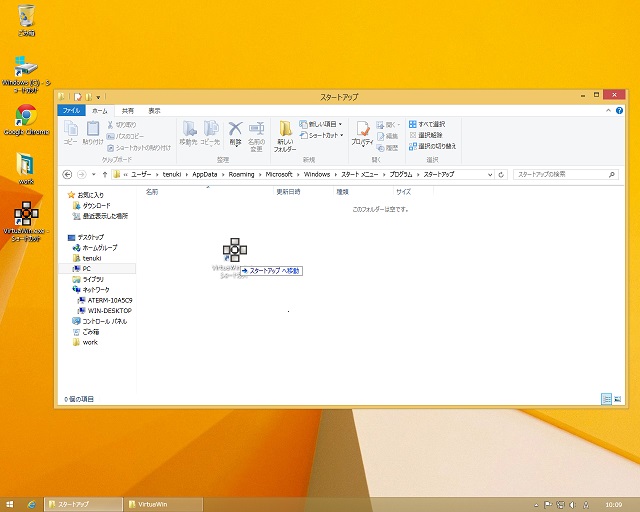Viewport: 640px width, 512px height.
Task: Click the Windows Start button
Action: 11,504
